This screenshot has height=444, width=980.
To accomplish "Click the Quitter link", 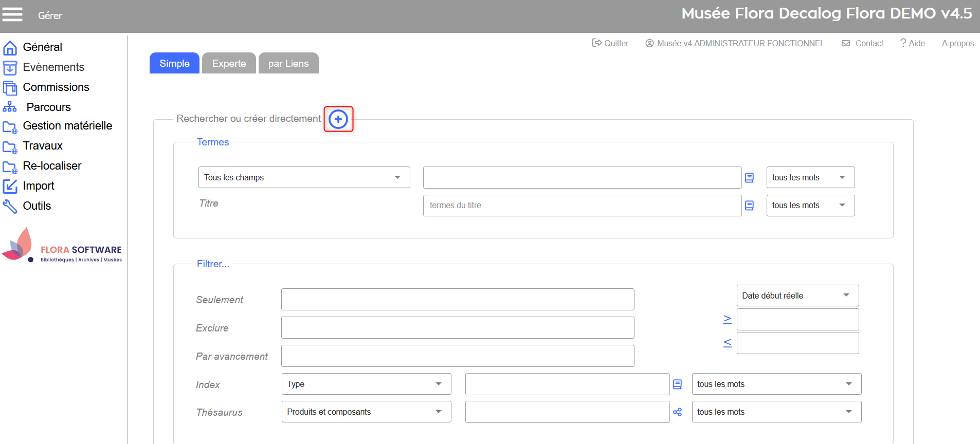I will point(610,43).
